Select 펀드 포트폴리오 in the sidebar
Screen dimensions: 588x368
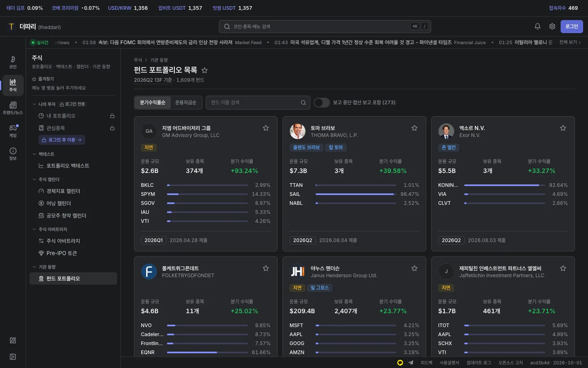(73, 279)
